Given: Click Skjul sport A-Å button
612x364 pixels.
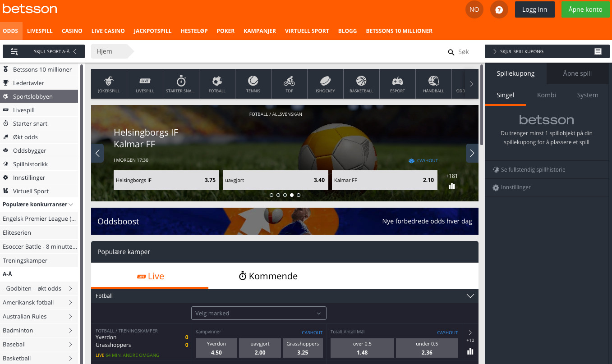Looking at the screenshot, I should point(44,51).
